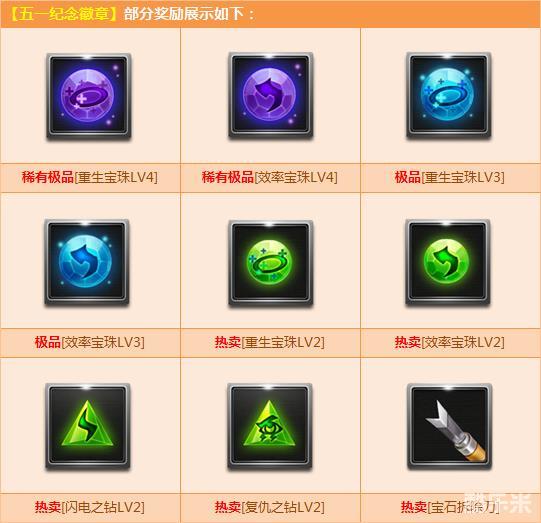This screenshot has height=523, width=541.
Task: Click the 热卖[效率宝珠LV2] label text
Action: (450, 342)
